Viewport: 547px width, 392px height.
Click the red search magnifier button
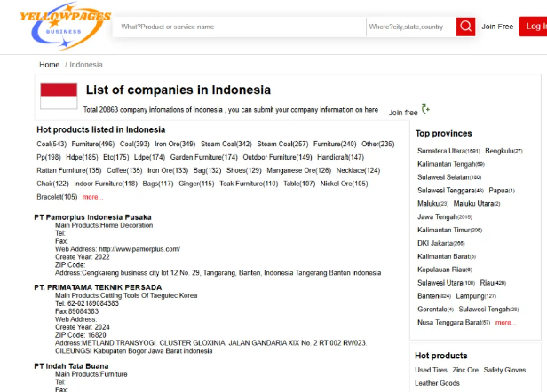click(x=465, y=27)
